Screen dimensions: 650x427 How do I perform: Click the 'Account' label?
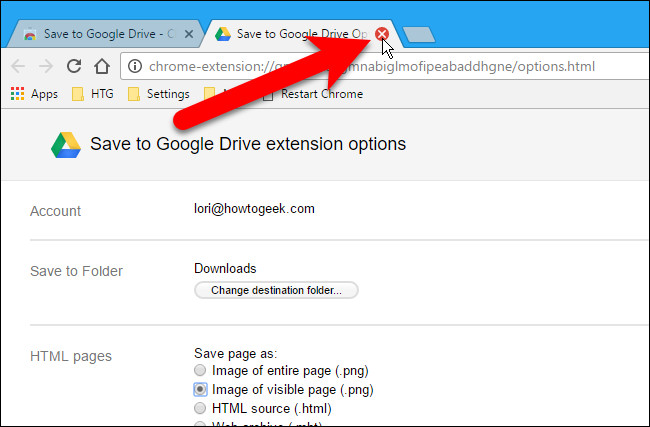point(56,211)
